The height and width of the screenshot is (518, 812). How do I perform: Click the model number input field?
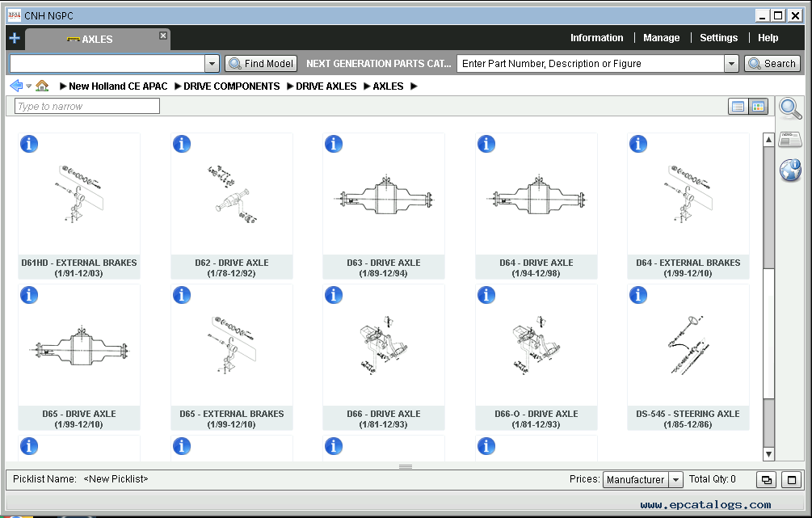coord(107,64)
